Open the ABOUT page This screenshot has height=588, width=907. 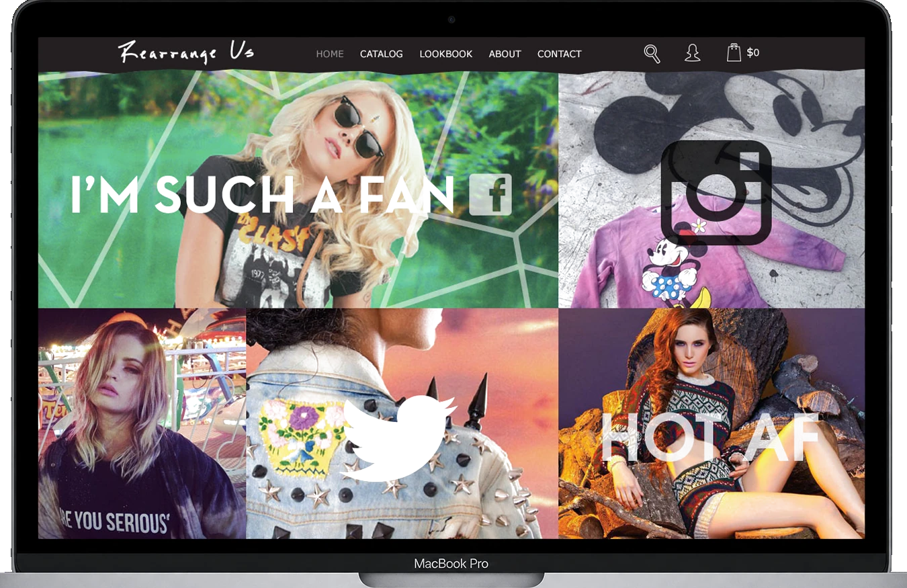(x=505, y=54)
